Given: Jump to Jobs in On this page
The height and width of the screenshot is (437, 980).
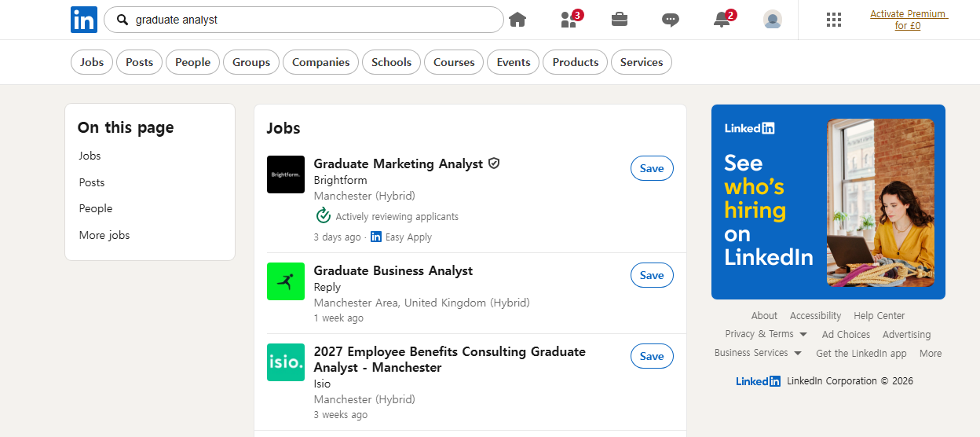Looking at the screenshot, I should [90, 156].
